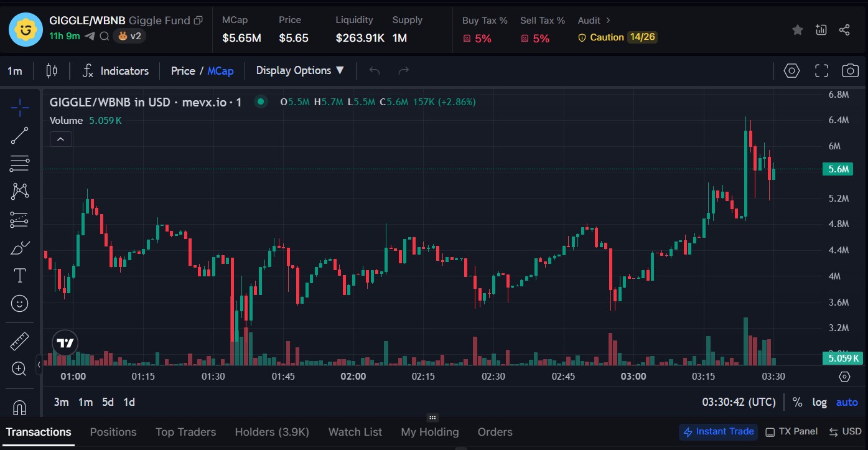Open the Display Options dropdown
Image resolution: width=868 pixels, height=450 pixels.
(x=300, y=70)
